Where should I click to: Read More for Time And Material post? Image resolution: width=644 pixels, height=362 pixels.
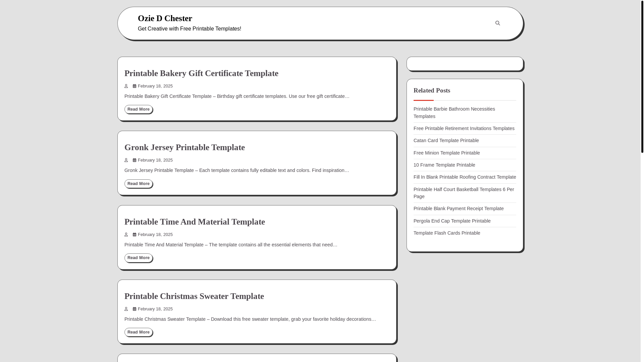[x=139, y=258]
